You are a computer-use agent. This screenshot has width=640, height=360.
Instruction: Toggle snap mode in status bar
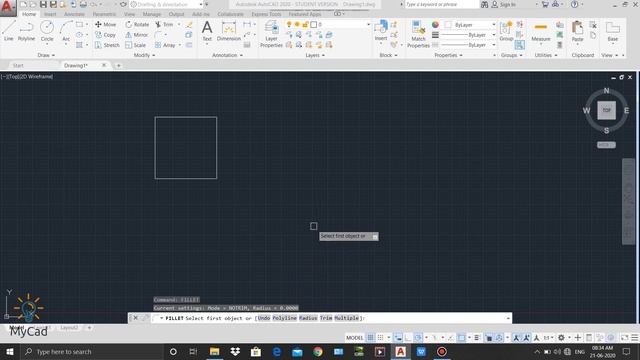click(x=380, y=338)
